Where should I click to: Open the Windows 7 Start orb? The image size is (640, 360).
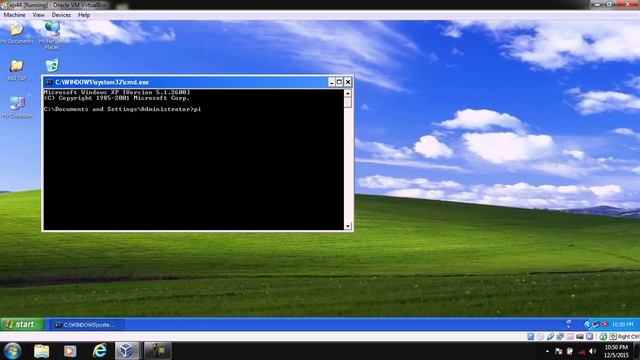pyautogui.click(x=13, y=351)
